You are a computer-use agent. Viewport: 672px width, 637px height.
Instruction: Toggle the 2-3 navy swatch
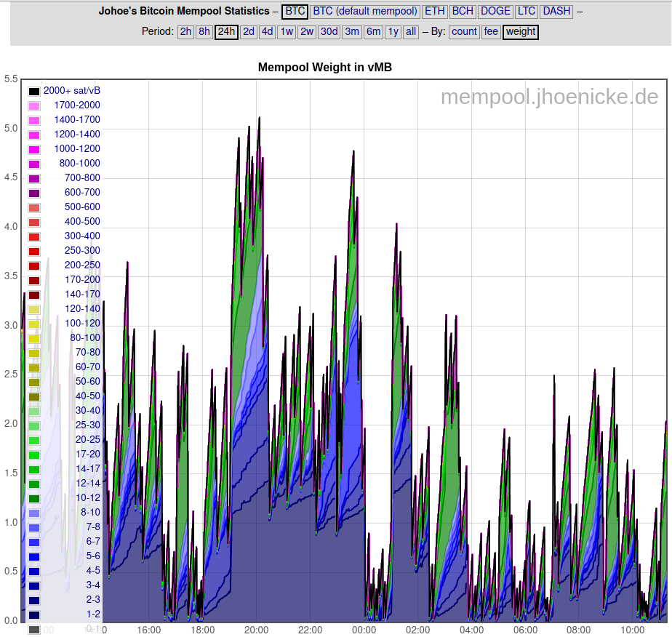34,601
